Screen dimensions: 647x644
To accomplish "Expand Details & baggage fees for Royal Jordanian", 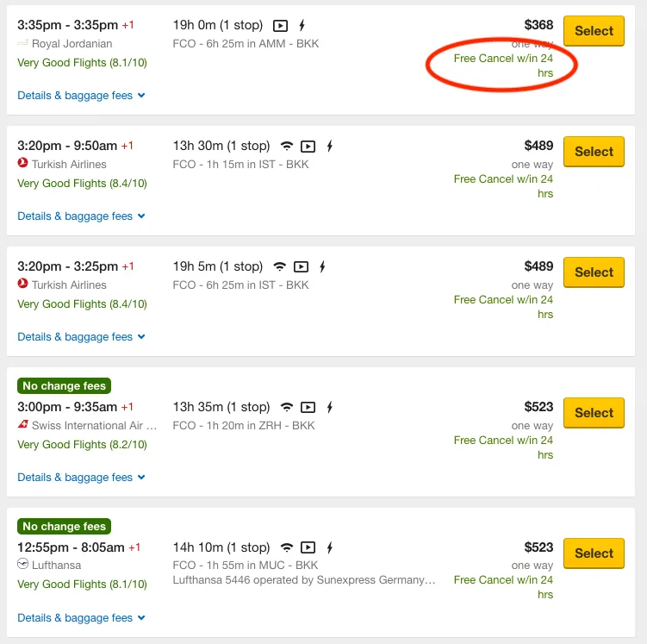I will pos(81,96).
